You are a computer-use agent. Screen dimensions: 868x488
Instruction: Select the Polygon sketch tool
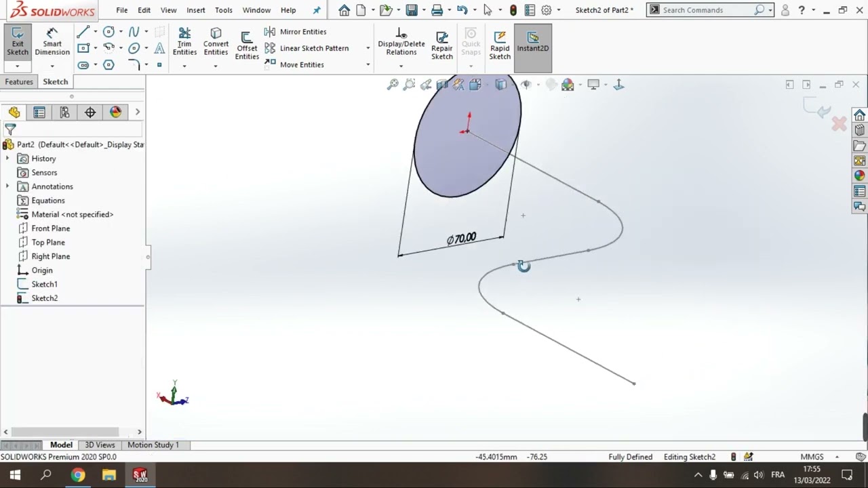[108, 65]
